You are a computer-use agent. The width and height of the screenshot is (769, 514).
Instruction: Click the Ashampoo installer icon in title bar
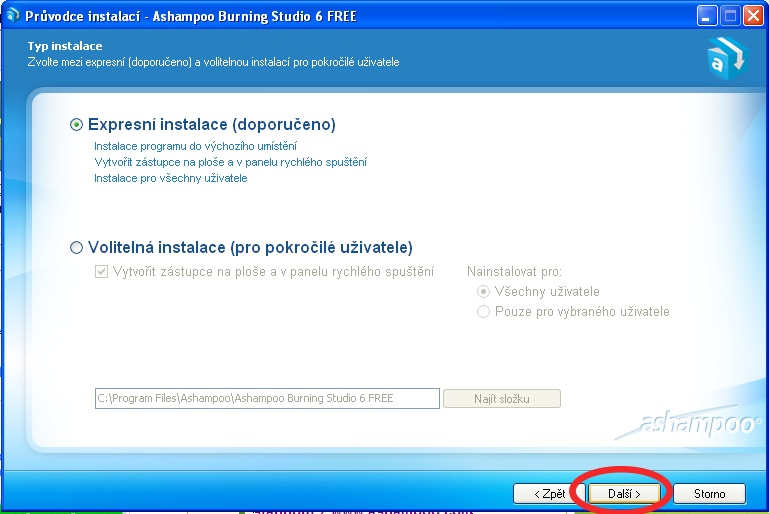point(13,16)
